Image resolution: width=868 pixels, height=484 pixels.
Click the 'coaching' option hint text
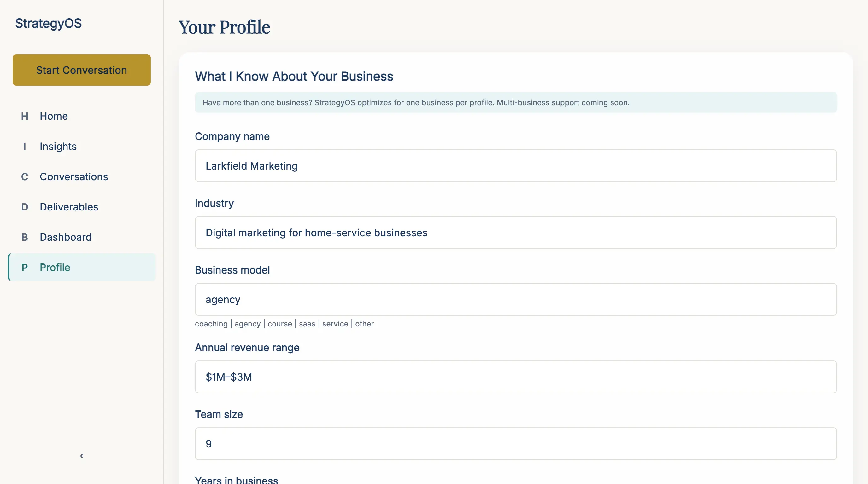[x=211, y=324]
